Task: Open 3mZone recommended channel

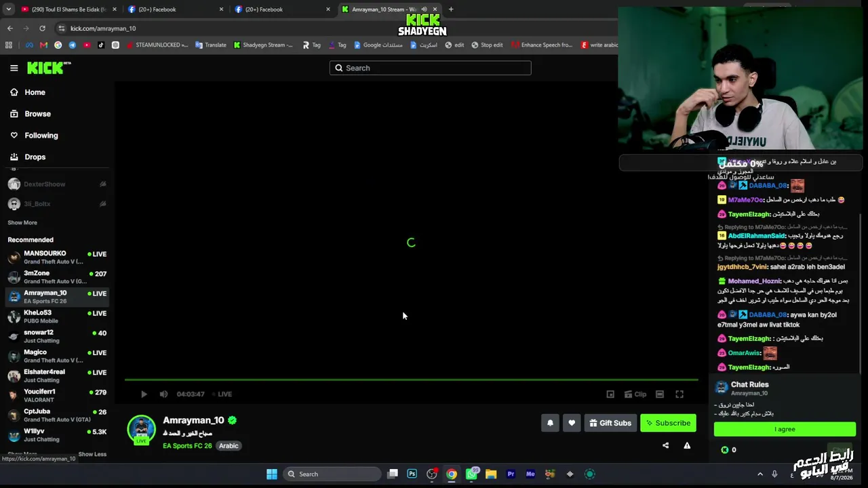Action: click(57, 277)
